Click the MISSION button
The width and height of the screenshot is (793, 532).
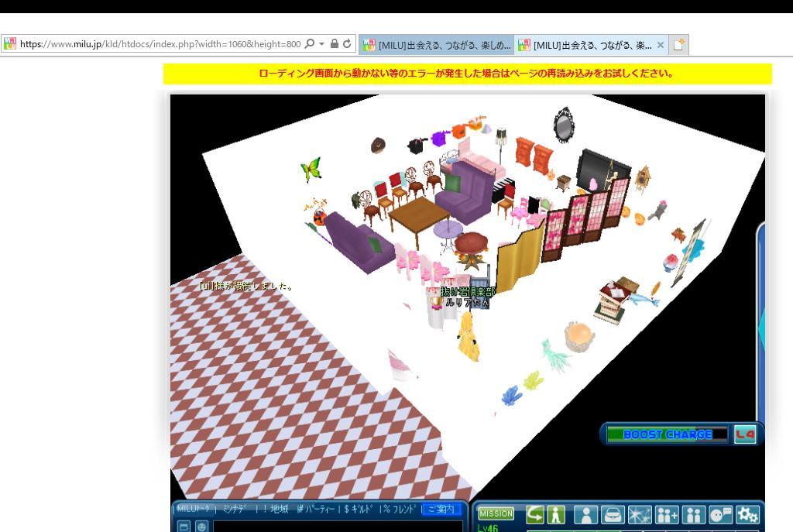tap(496, 513)
